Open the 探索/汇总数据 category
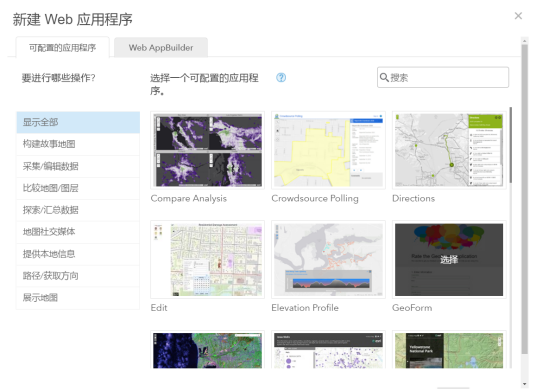 [x=78, y=210]
